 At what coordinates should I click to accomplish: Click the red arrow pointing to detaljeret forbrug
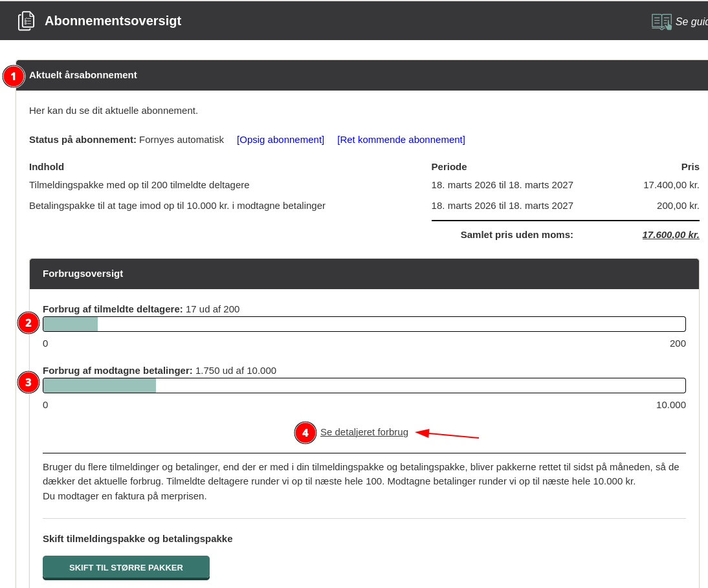447,433
